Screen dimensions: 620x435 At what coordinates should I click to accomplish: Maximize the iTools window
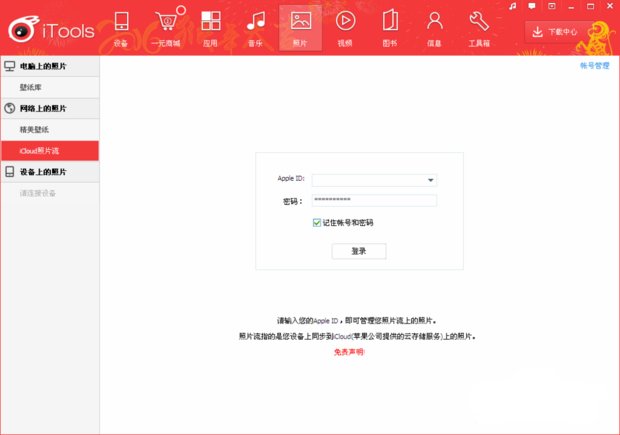click(590, 6)
